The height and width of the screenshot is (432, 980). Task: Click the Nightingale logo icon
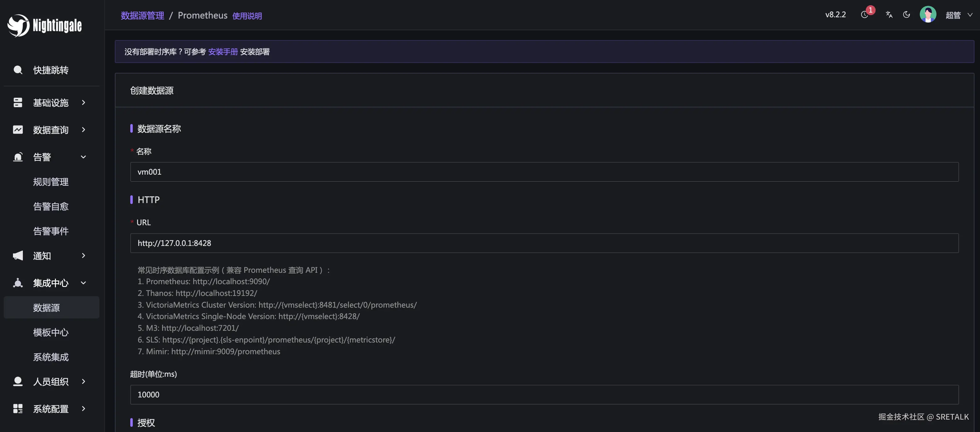[x=18, y=26]
